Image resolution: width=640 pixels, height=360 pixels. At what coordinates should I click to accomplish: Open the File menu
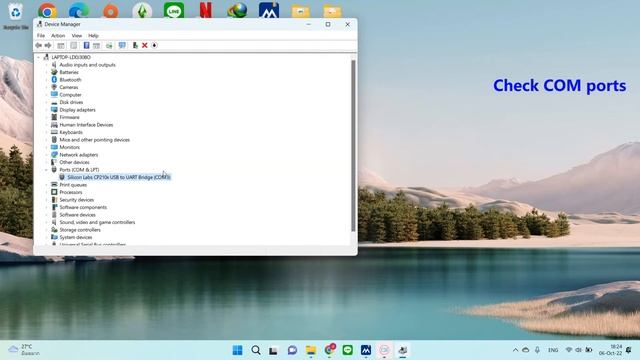[x=41, y=36]
